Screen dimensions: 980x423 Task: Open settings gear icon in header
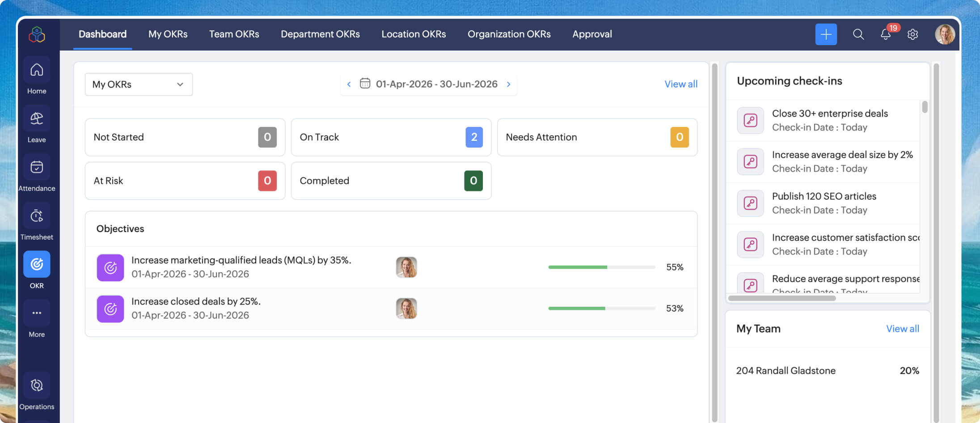[912, 34]
